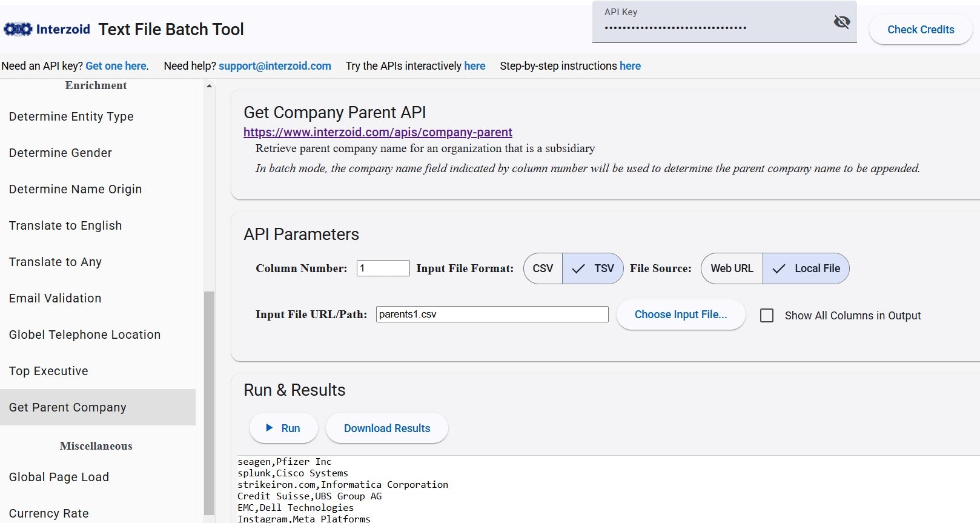Screen dimensions: 980x523
Task: Click result line 'seagen,Pfizer Inc'
Action: (285, 462)
